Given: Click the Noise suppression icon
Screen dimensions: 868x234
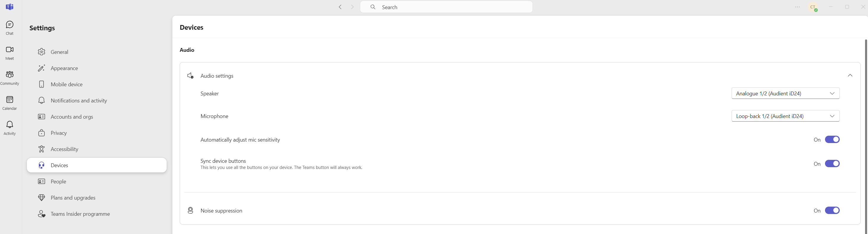Looking at the screenshot, I should click(x=190, y=210).
